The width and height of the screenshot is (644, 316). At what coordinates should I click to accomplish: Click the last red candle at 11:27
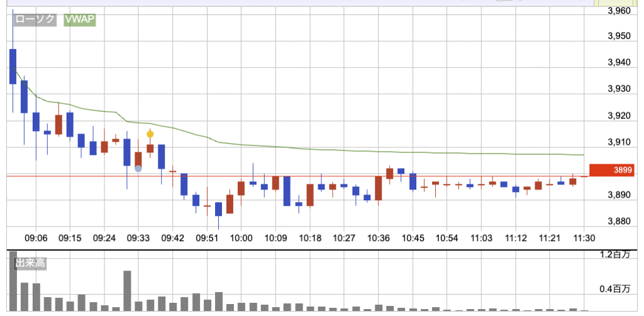pyautogui.click(x=573, y=181)
